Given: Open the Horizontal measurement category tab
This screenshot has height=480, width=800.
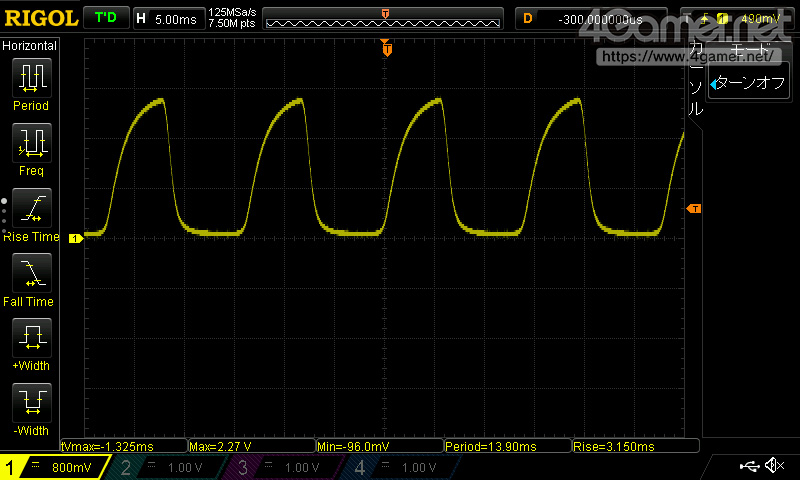Looking at the screenshot, I should 30,46.
